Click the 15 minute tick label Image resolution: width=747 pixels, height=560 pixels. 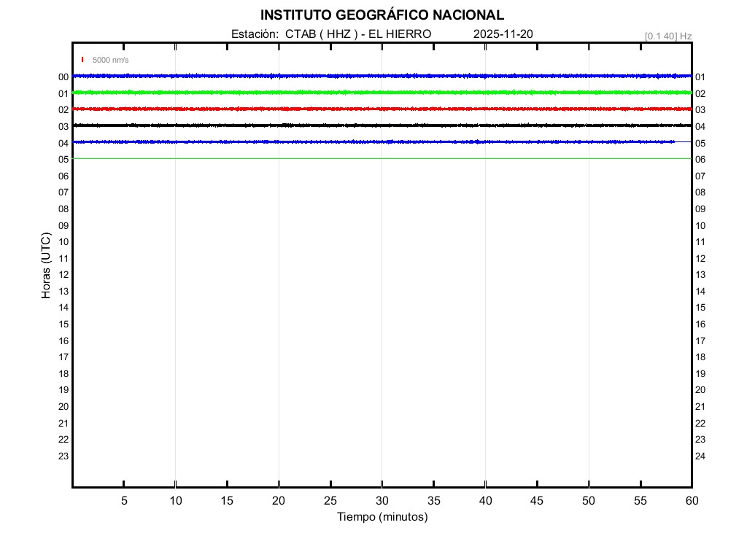coord(227,500)
